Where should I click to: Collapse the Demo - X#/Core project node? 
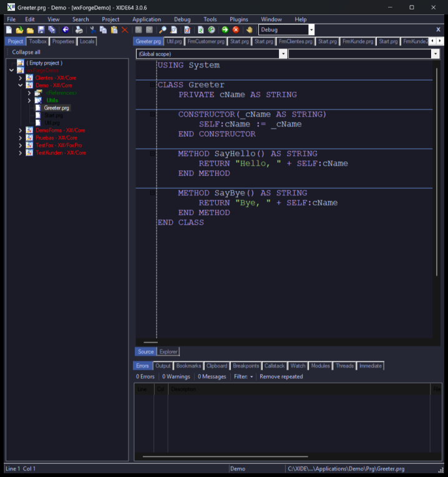21,86
